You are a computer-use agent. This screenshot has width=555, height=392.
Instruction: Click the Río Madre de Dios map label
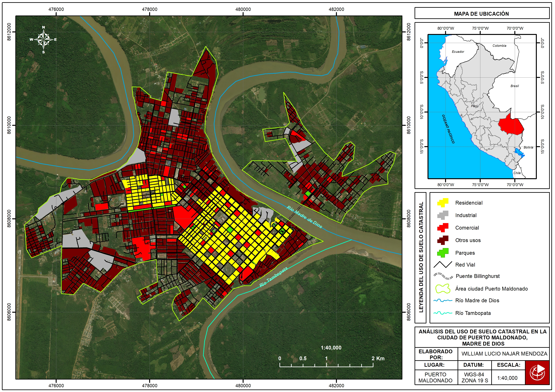pos(304,217)
